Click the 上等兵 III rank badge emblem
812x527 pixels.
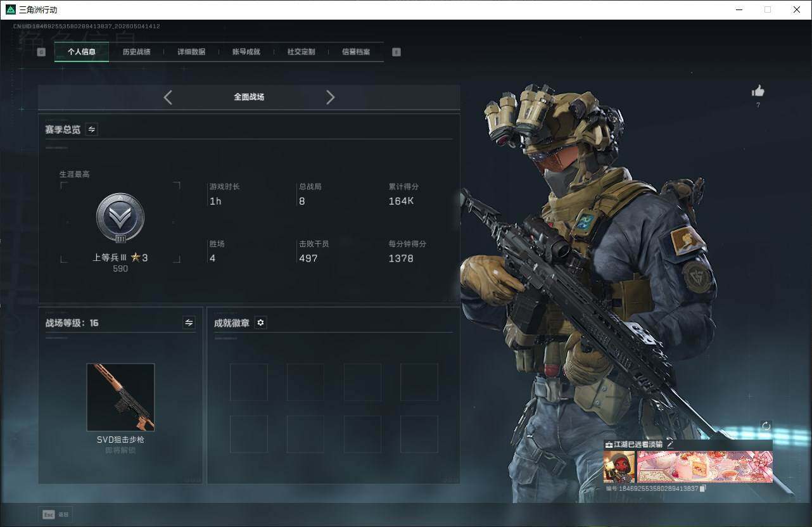tap(120, 218)
